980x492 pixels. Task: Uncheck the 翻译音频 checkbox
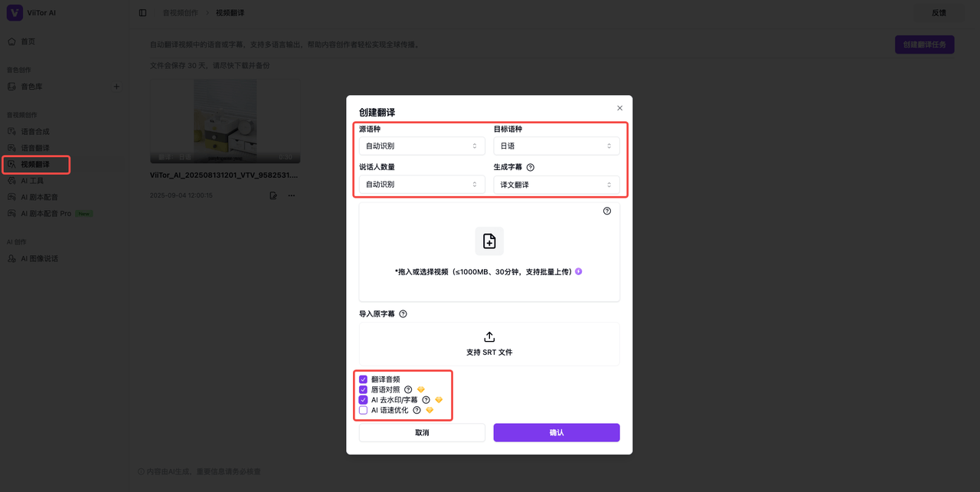364,379
